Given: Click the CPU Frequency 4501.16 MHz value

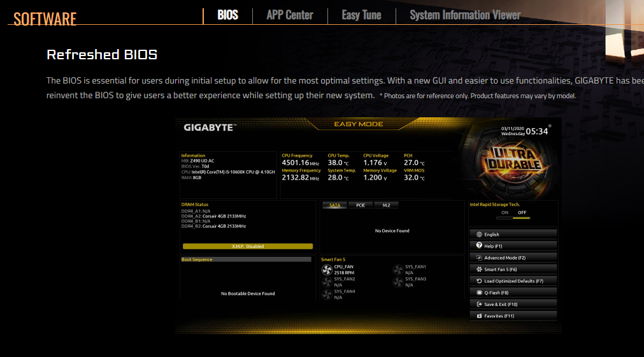Looking at the screenshot, I should coord(300,163).
